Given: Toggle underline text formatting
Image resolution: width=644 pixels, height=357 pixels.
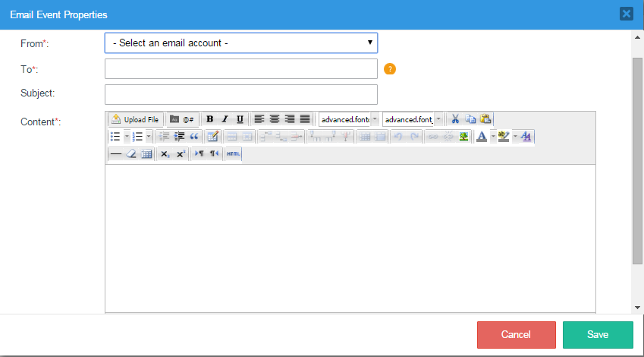Looking at the screenshot, I should click(x=240, y=119).
